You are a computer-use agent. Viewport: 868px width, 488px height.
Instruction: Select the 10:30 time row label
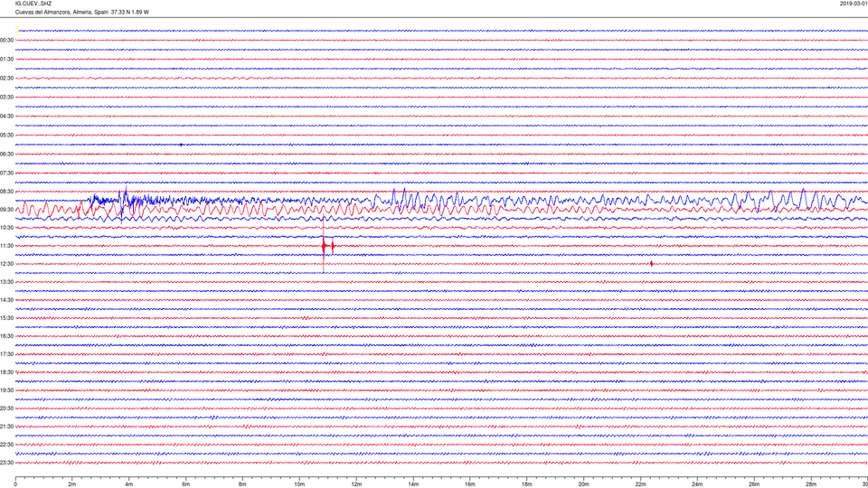[6, 228]
